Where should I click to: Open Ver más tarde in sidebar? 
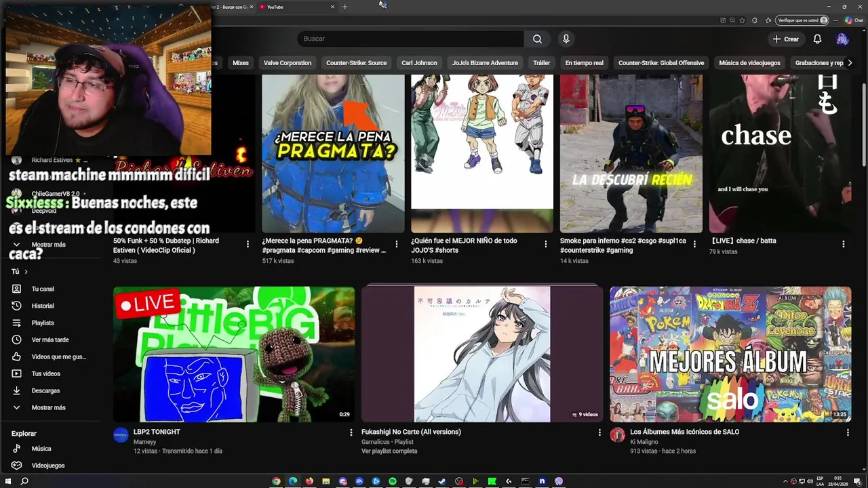tap(52, 340)
